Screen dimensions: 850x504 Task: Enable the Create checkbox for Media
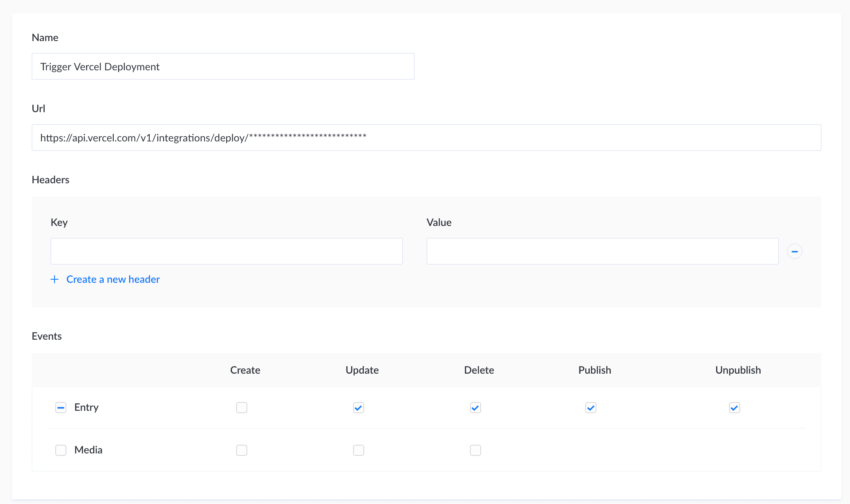point(241,450)
